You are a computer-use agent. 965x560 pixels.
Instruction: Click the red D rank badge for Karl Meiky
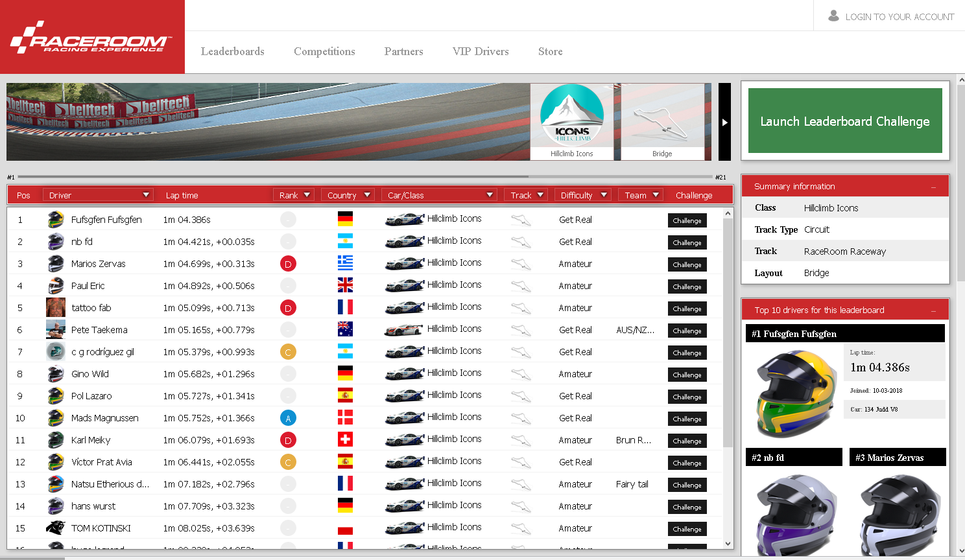(288, 440)
